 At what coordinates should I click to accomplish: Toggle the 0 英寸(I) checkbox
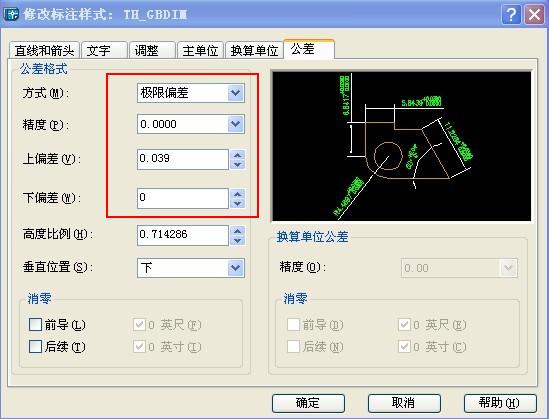pyautogui.click(x=139, y=347)
